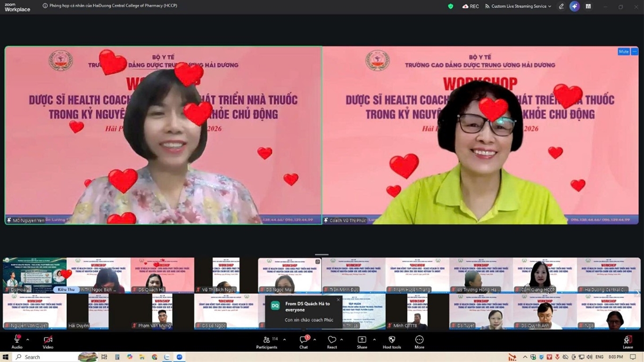Turn on the camera with Video
644x362 pixels.
point(48,342)
